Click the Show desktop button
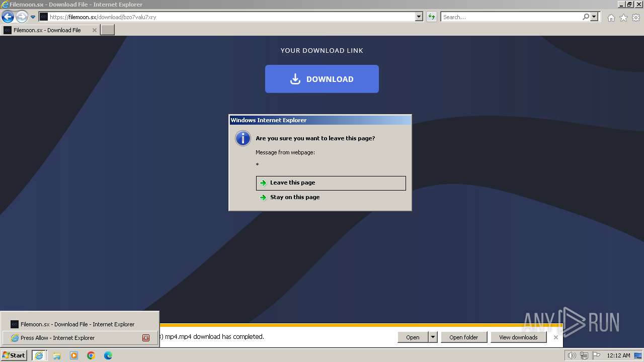The height and width of the screenshot is (362, 644). point(638,355)
